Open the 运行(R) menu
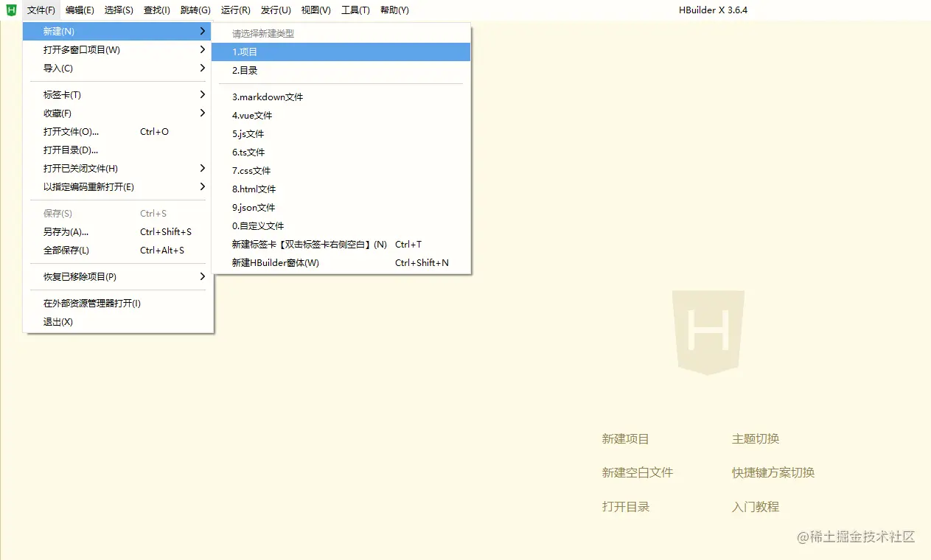This screenshot has height=560, width=931. coord(236,10)
